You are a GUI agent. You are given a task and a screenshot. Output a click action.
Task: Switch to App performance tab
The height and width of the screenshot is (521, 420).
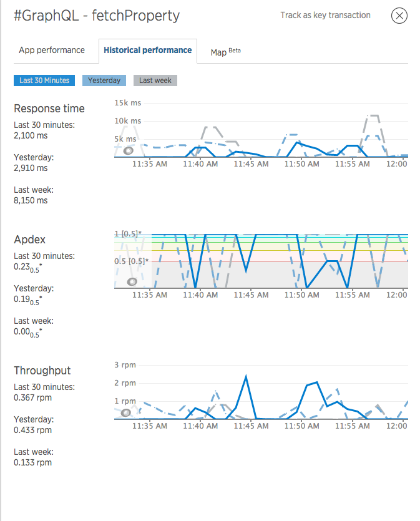pos(52,50)
